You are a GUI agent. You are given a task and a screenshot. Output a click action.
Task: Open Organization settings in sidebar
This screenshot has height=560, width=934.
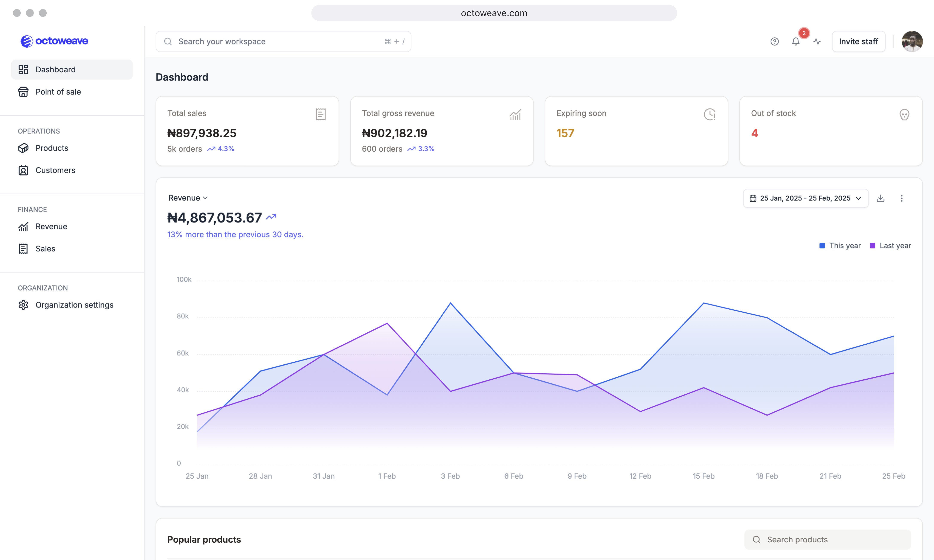tap(74, 305)
